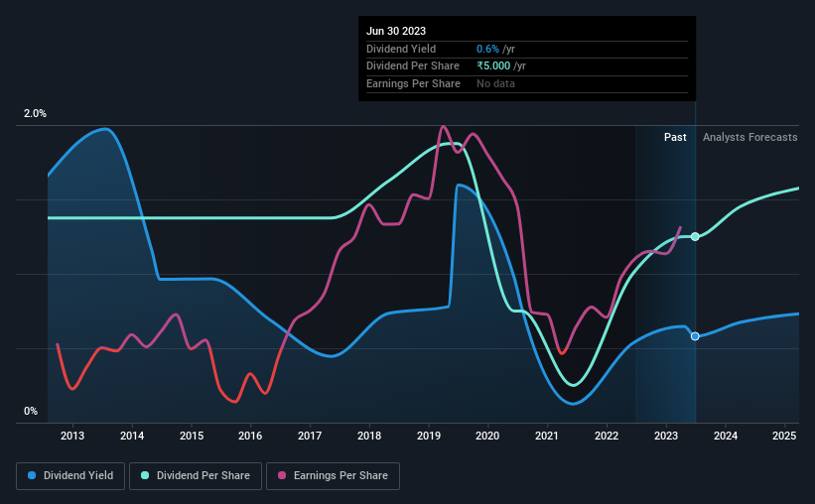Click the 2024 x-axis label
815x504 pixels.
point(726,436)
